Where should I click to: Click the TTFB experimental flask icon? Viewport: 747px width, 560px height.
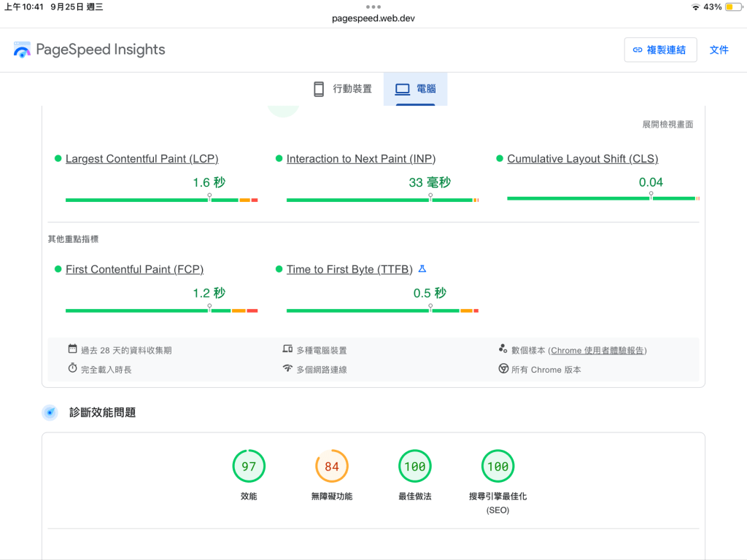(422, 269)
